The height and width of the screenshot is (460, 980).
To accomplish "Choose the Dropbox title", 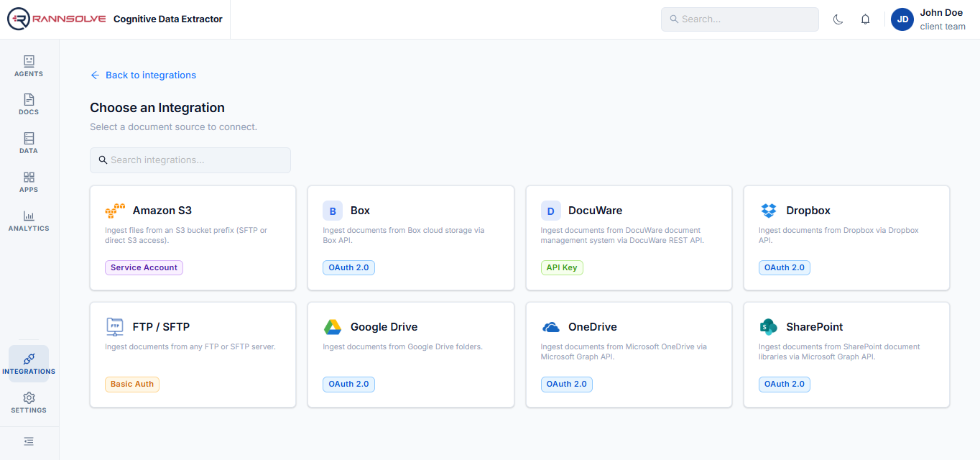I will pyautogui.click(x=808, y=211).
